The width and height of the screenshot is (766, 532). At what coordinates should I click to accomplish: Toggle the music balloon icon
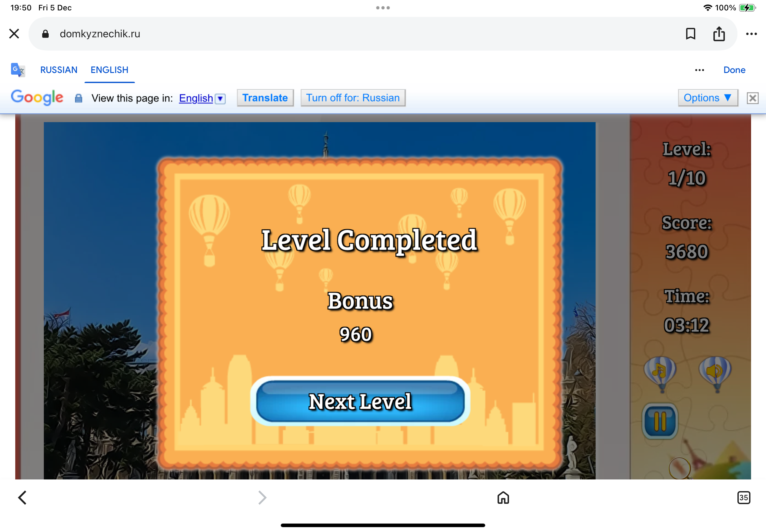[x=660, y=371]
